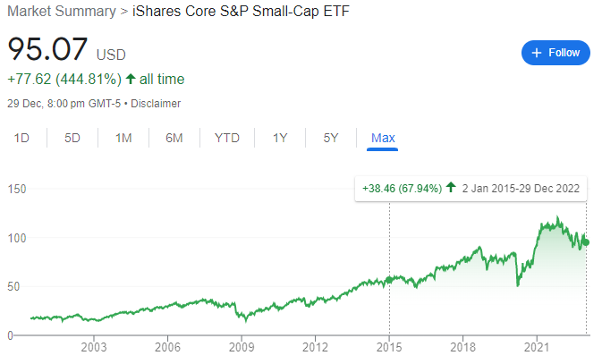Image resolution: width=602 pixels, height=364 pixels.
Task: Choose the 5Y chart range
Action: [331, 138]
